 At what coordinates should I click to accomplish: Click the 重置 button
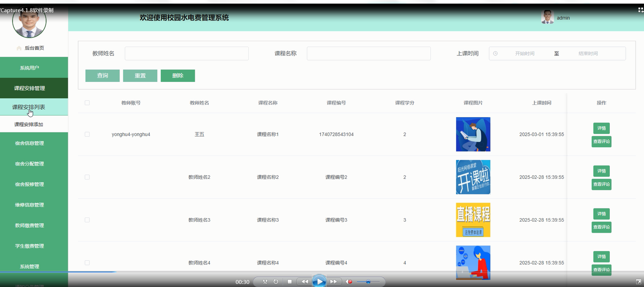(x=140, y=76)
